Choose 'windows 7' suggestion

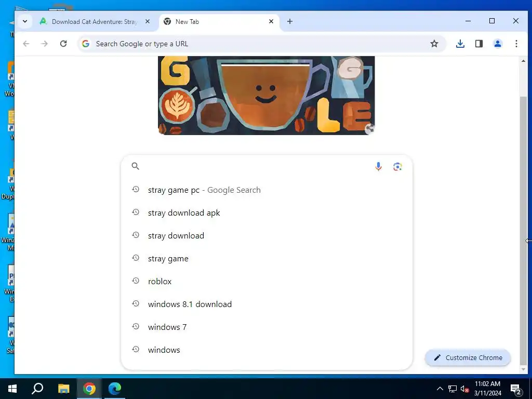click(267, 327)
